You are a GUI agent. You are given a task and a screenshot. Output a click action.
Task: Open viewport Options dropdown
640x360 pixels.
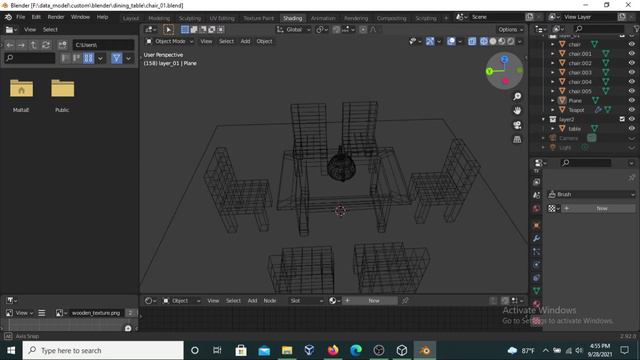click(x=510, y=29)
